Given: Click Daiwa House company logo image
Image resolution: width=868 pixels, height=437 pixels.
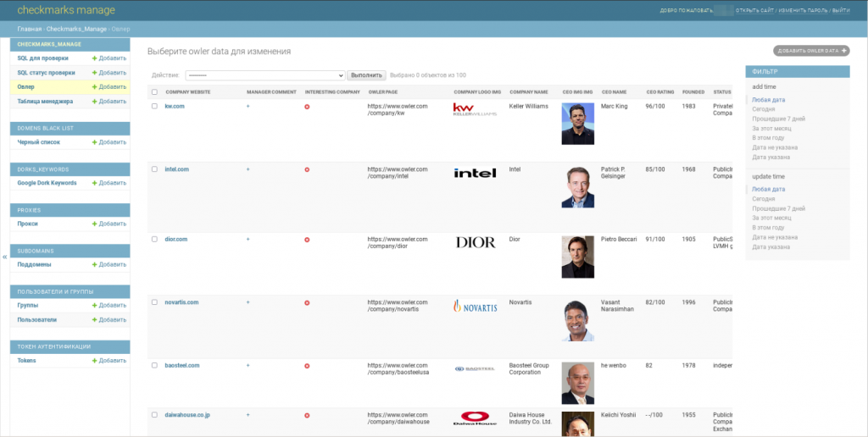Looking at the screenshot, I should (x=475, y=418).
